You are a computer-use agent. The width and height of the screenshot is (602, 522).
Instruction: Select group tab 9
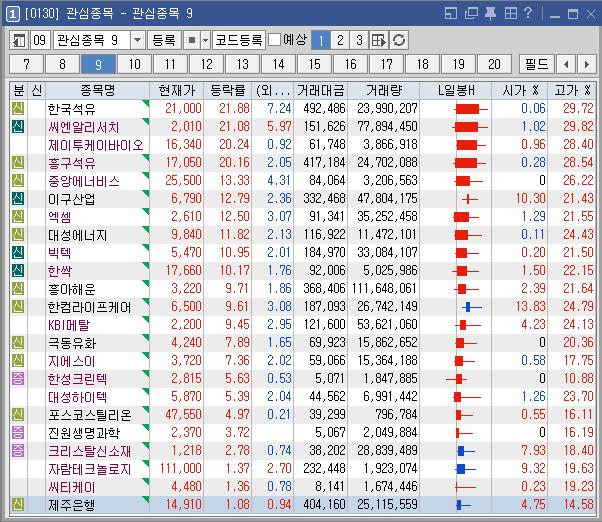tap(98, 64)
